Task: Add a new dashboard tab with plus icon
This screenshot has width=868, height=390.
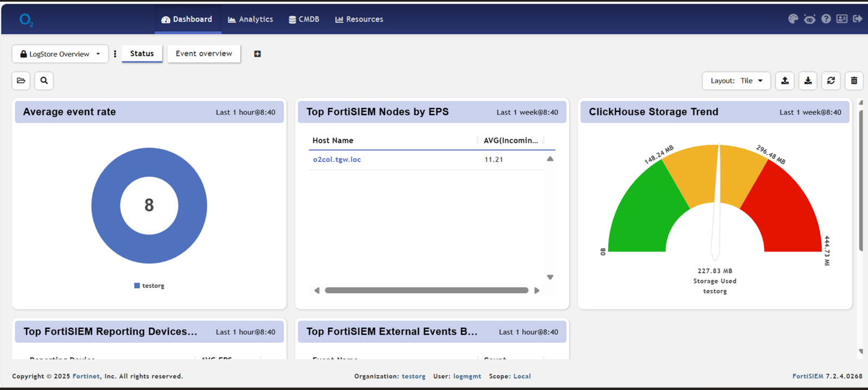Action: [258, 54]
